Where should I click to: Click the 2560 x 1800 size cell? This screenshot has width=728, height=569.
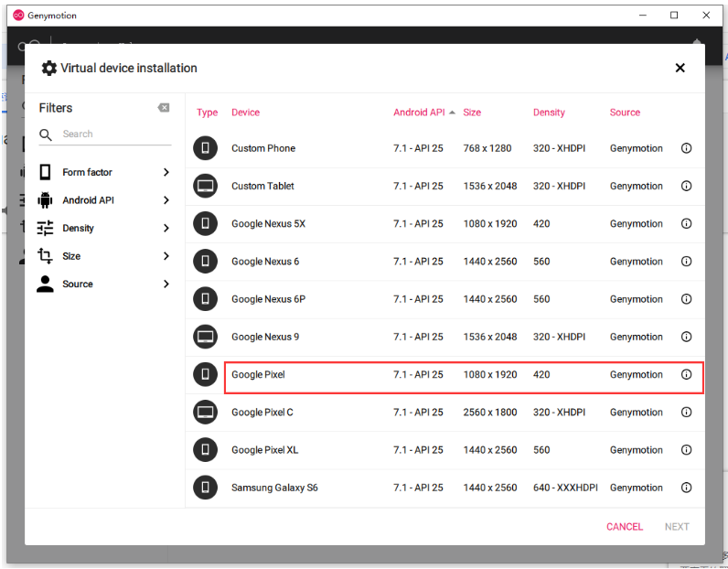[490, 412]
